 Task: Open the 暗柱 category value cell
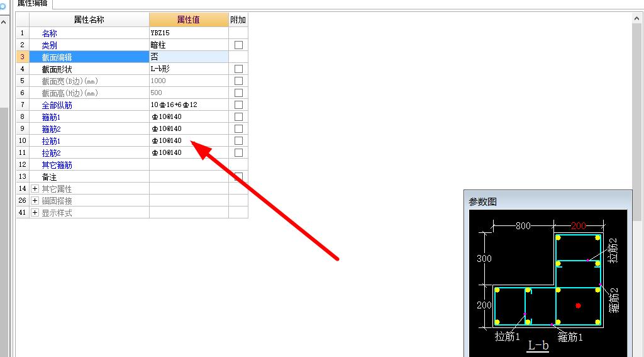click(x=189, y=45)
